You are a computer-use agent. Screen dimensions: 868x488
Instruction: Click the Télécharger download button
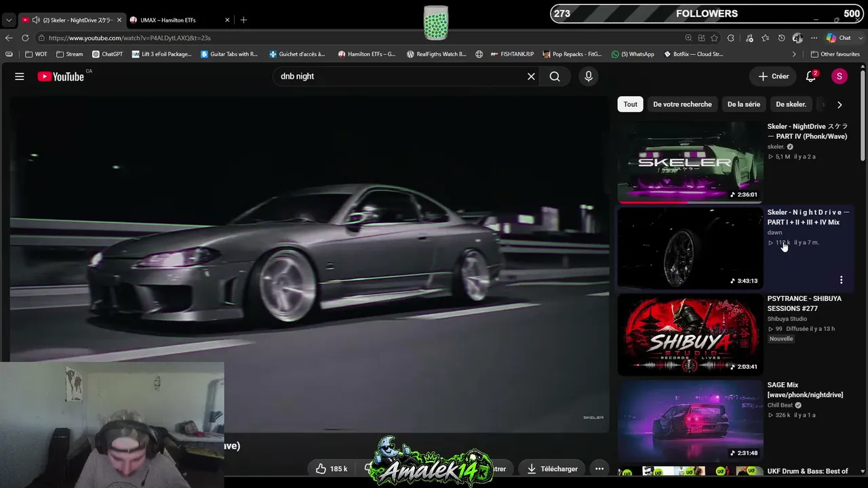pyautogui.click(x=553, y=468)
